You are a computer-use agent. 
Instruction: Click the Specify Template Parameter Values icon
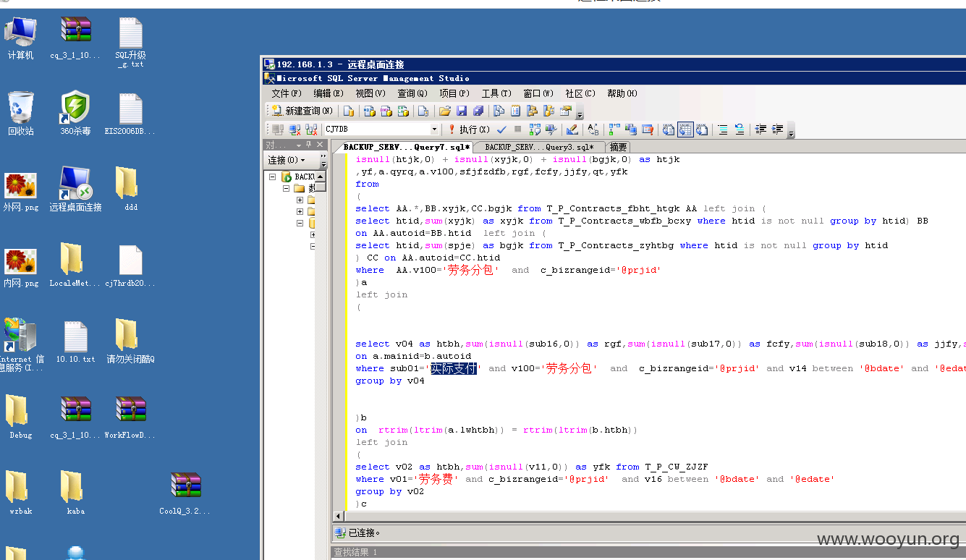pos(593,130)
